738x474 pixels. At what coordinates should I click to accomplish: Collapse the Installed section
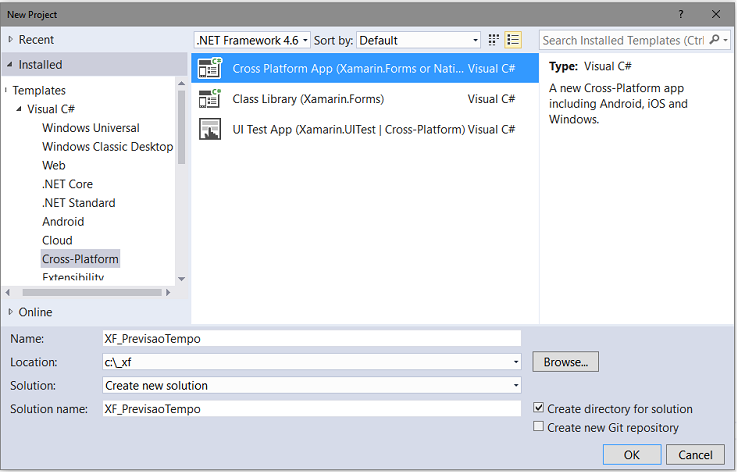tap(10, 64)
